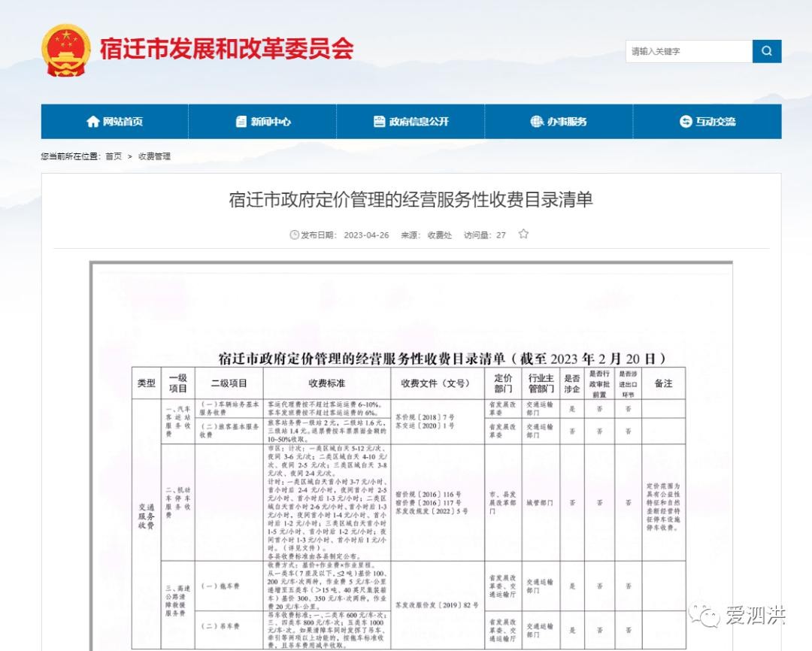Open the 收费管理 breadcrumb link
Image resolution: width=812 pixels, height=651 pixels.
[x=154, y=156]
